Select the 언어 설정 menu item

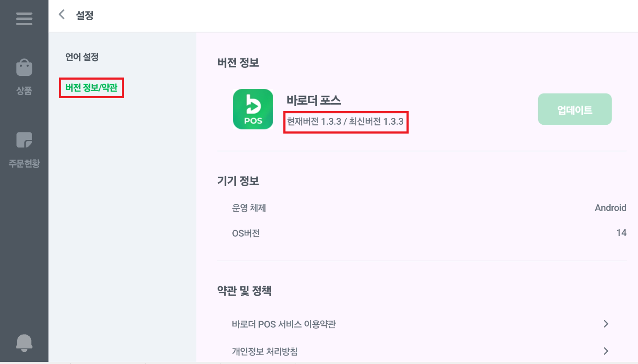click(82, 57)
